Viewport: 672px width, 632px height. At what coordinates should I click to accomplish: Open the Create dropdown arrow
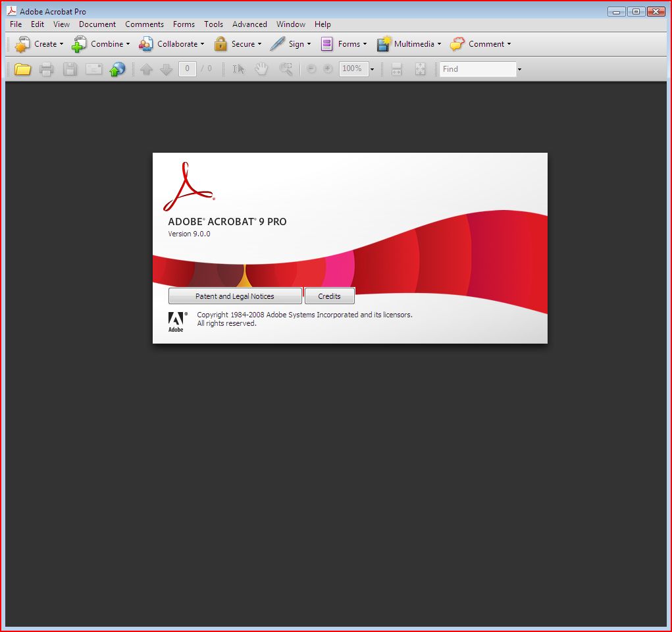[63, 43]
